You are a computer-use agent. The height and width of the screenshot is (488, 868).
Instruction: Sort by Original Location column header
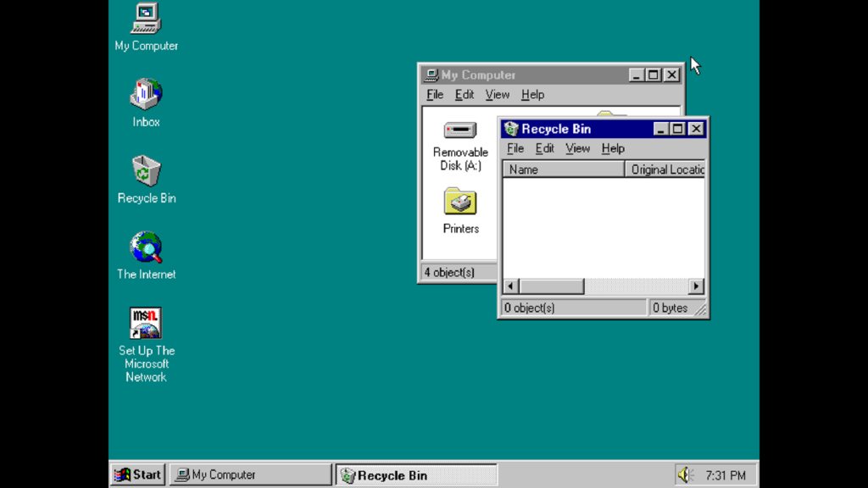point(665,169)
